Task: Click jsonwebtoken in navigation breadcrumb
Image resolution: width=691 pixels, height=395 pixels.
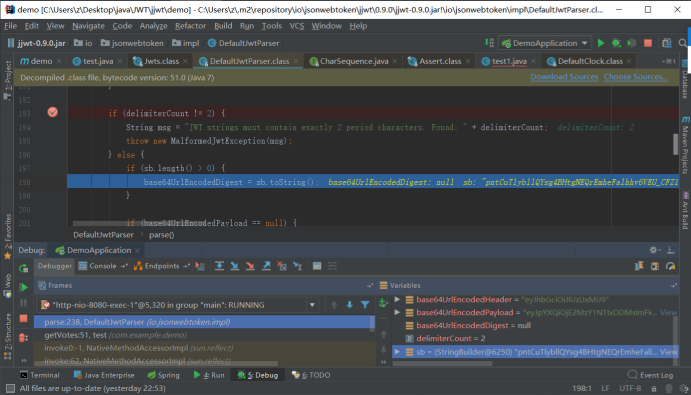Action: pos(132,43)
